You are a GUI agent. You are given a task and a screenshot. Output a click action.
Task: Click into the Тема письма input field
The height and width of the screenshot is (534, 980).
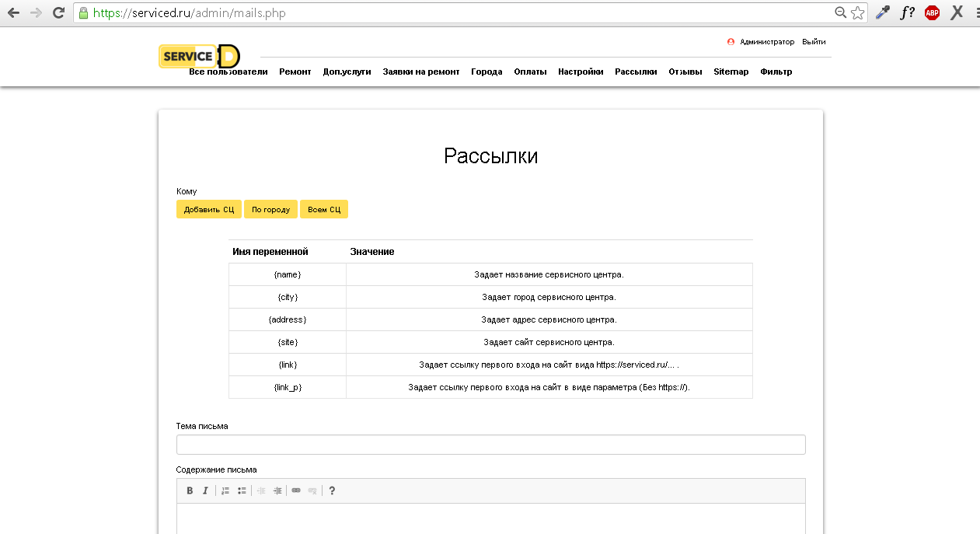[491, 445]
